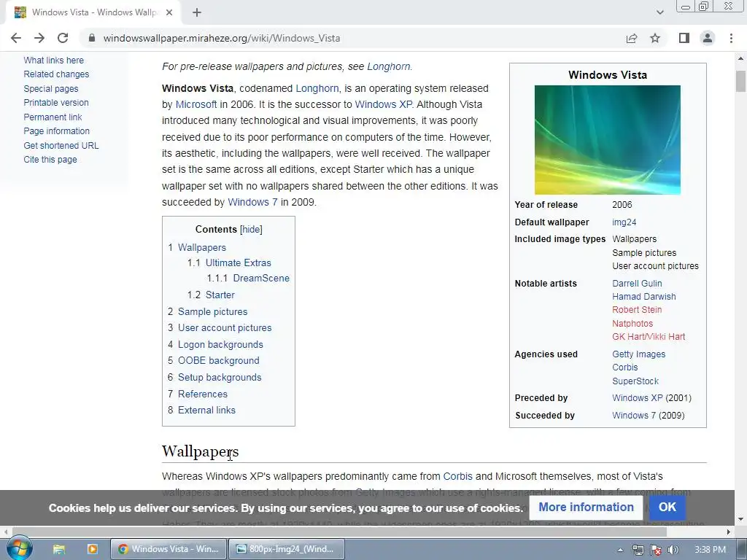Jump to the DreamScene subsection
747x560 pixels.
261,278
